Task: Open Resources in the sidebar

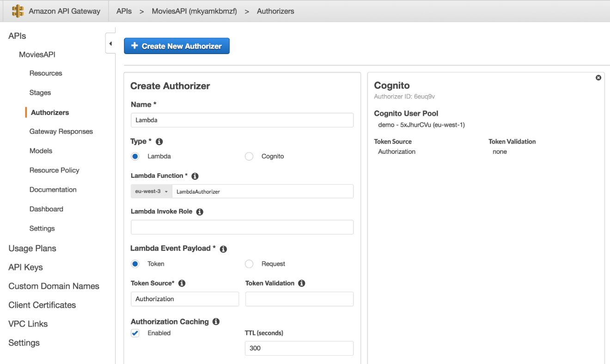Action: [x=46, y=73]
